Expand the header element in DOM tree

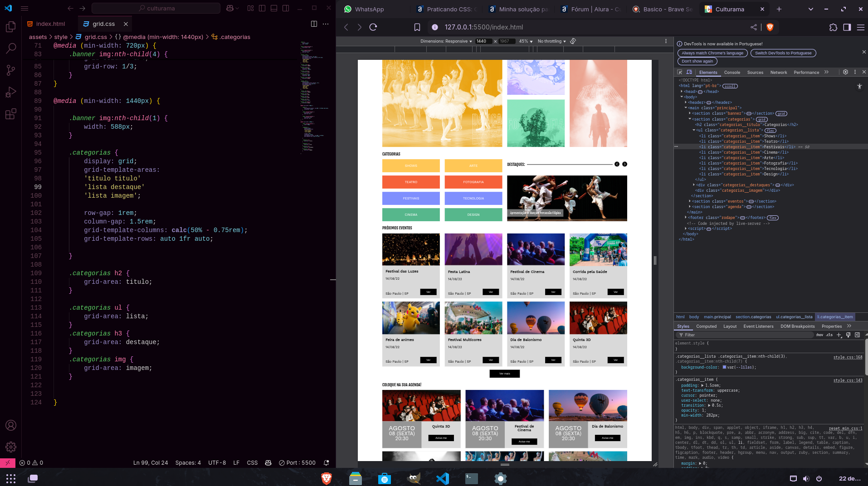point(686,102)
